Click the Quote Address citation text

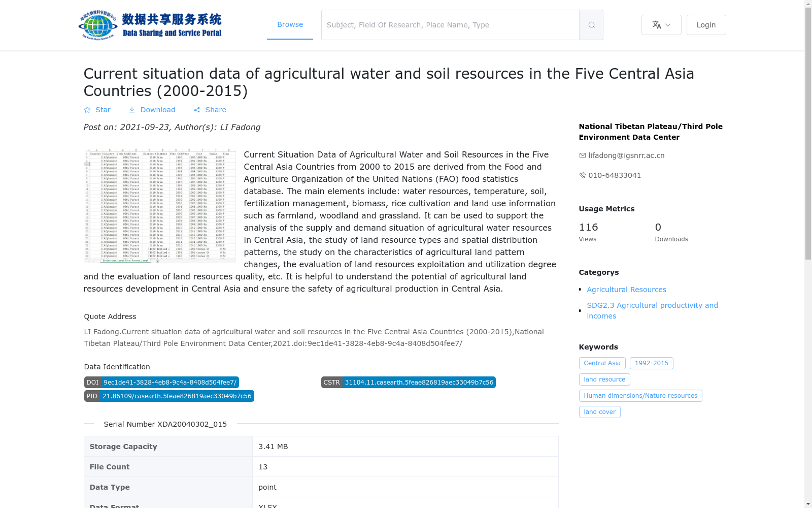(314, 337)
